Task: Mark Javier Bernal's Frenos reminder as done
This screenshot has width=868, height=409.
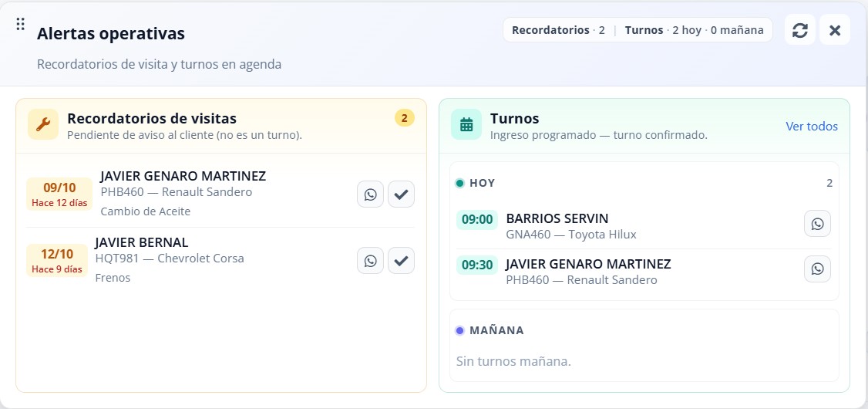Action: [x=402, y=261]
